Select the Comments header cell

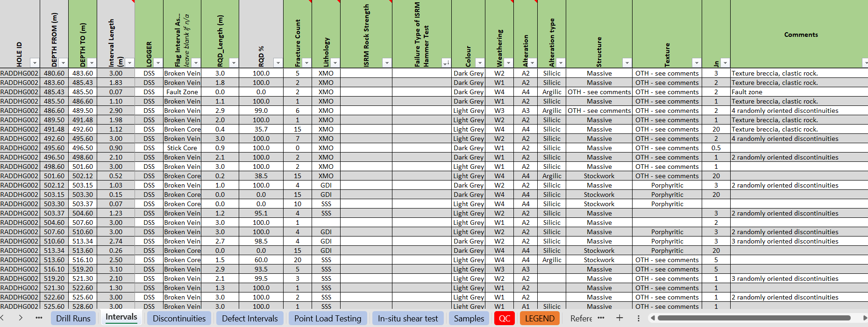(801, 35)
